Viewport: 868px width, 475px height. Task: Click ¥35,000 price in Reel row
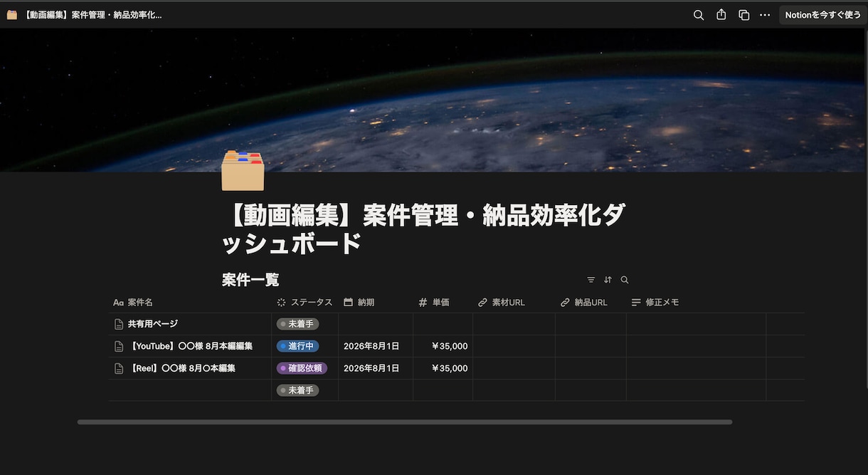pos(450,368)
